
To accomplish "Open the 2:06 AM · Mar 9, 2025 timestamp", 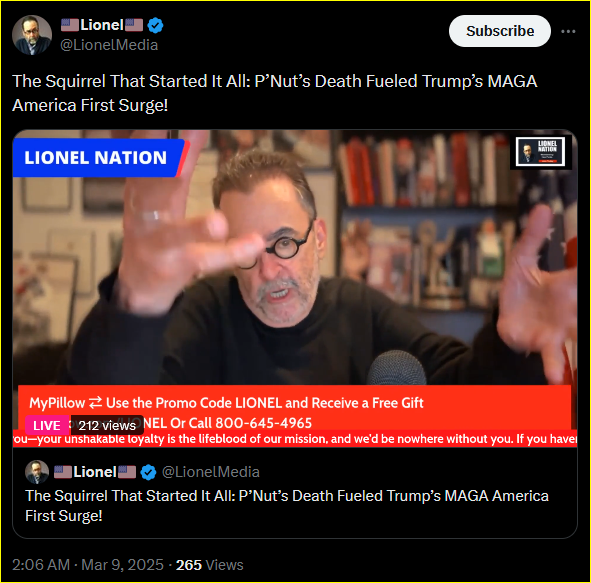I will coord(88,565).
